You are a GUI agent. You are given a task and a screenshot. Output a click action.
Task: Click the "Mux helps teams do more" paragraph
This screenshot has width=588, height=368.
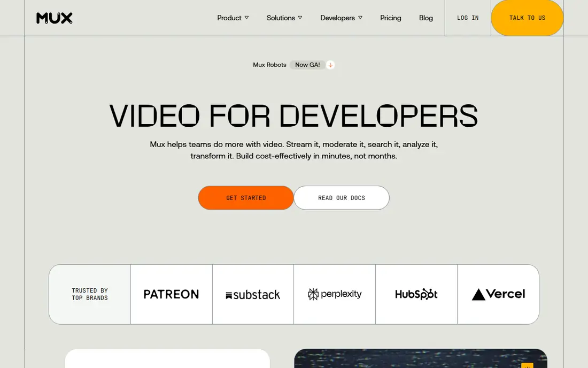click(x=293, y=150)
